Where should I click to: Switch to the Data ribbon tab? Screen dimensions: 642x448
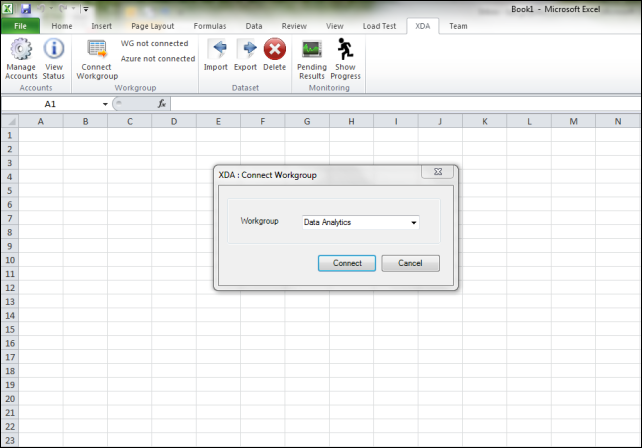click(254, 26)
